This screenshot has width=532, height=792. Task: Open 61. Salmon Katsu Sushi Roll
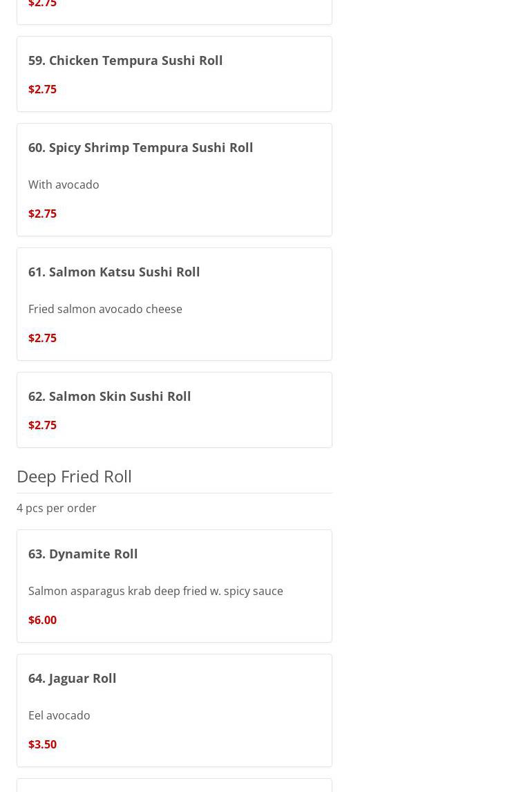point(114,272)
